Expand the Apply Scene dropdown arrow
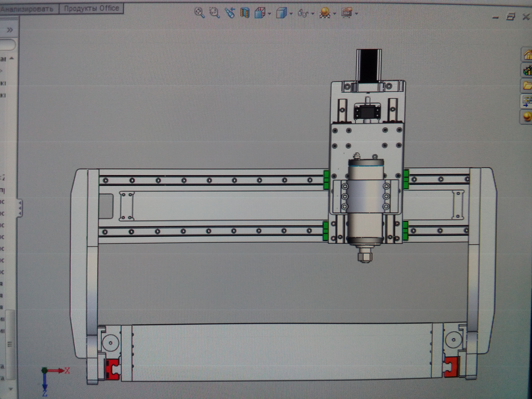 335,14
